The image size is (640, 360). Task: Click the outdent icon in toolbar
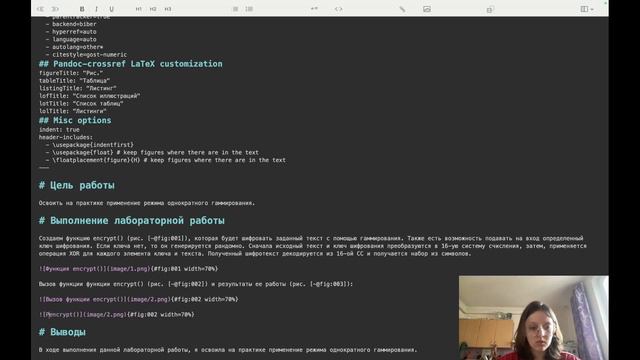tap(40, 9)
